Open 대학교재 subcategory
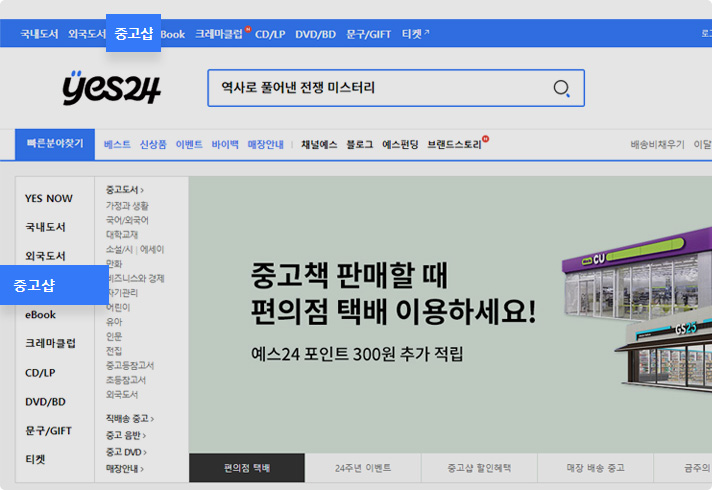Screen dimensions: 712x490 click(x=122, y=235)
